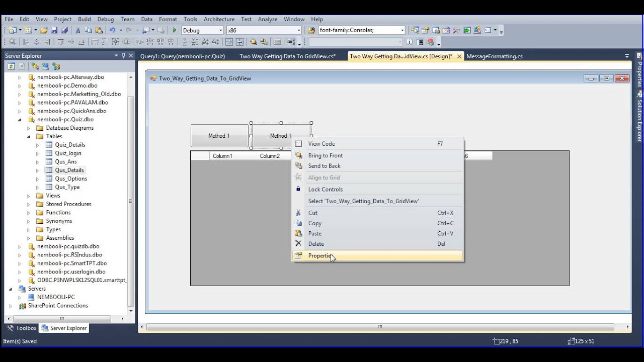Click the Column2 grid header
The height and width of the screenshot is (362, 644).
tap(274, 156)
